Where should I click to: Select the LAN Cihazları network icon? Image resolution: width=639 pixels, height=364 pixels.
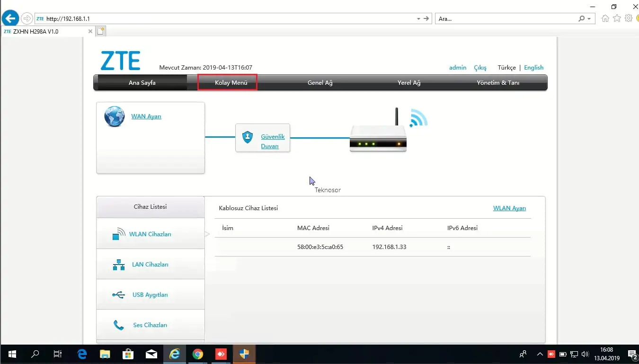119,265
